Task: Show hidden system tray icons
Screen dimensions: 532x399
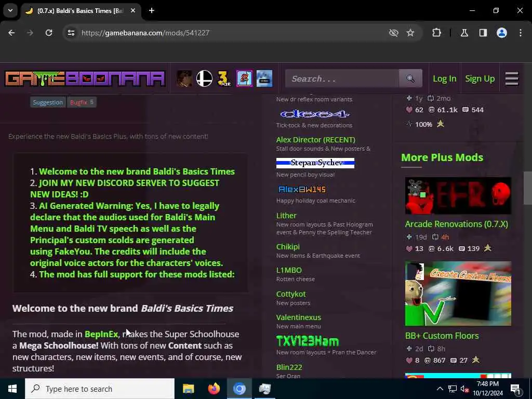Action: pos(440,389)
